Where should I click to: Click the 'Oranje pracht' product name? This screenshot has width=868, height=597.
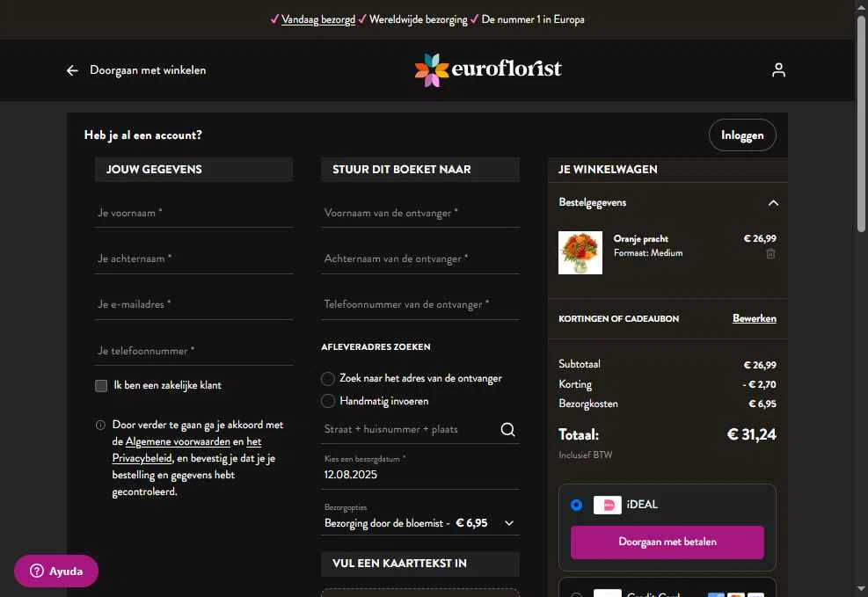click(640, 238)
